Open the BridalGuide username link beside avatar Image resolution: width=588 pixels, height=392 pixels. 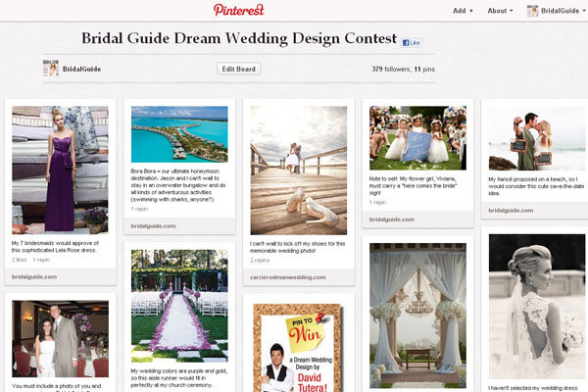tap(81, 69)
